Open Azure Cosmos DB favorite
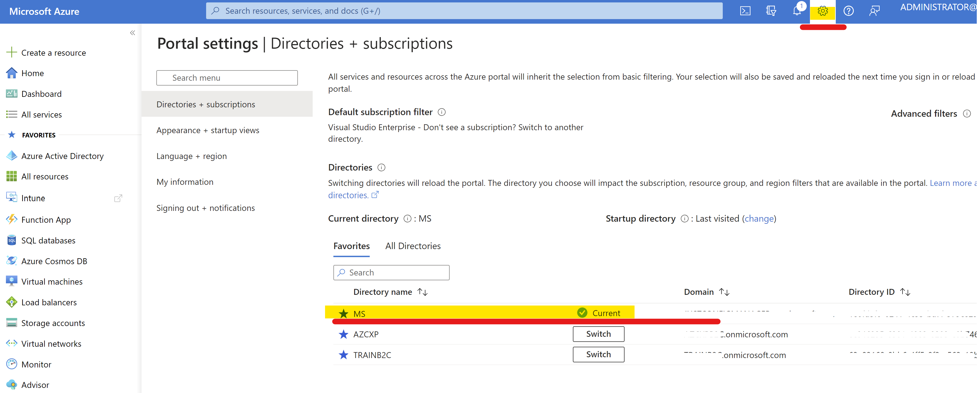This screenshot has width=980, height=393. pyautogui.click(x=54, y=261)
